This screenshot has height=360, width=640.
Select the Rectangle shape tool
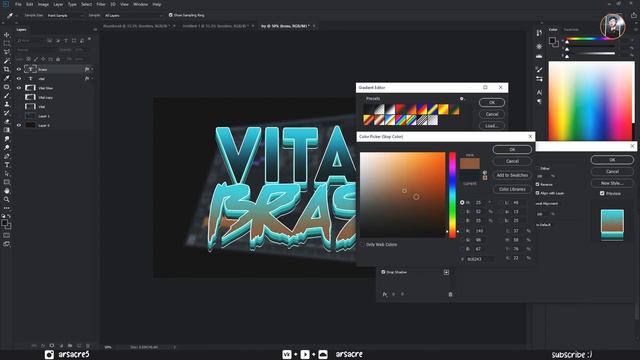(x=7, y=182)
